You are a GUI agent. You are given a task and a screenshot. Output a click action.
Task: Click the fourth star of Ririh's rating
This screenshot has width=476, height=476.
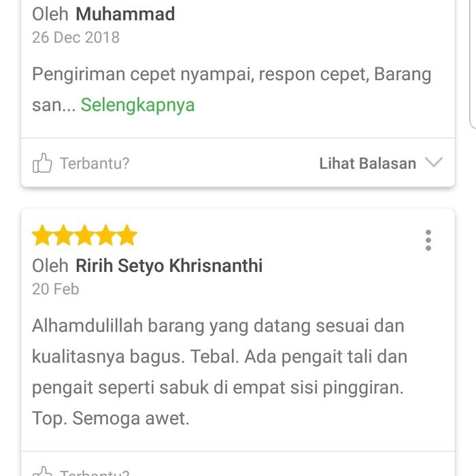[x=105, y=236]
